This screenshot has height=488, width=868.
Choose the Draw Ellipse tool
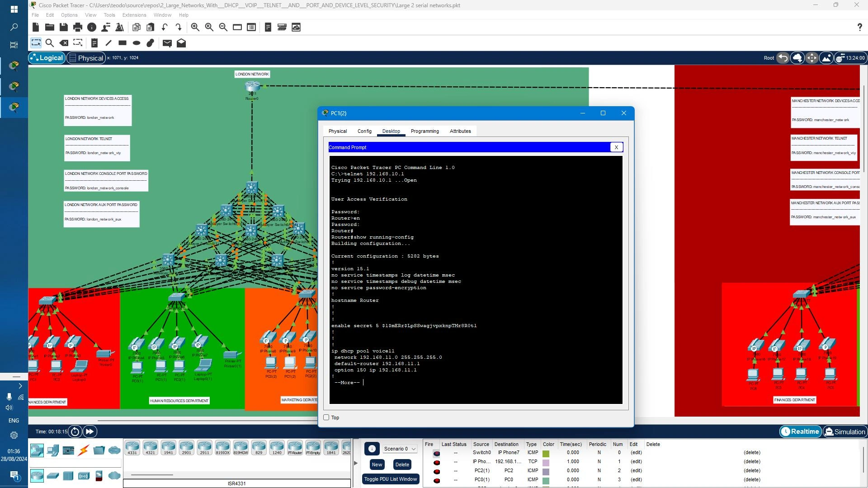[137, 43]
